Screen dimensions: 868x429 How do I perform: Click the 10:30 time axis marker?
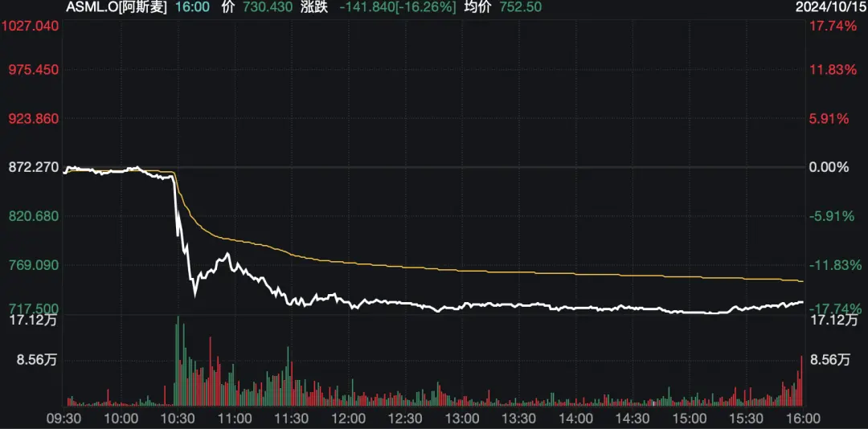178,418
